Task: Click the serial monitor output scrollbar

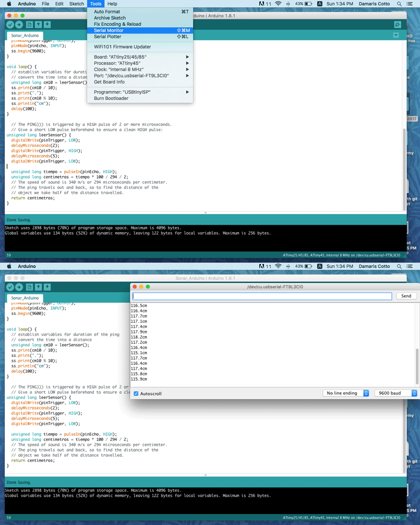Action: tap(417, 366)
